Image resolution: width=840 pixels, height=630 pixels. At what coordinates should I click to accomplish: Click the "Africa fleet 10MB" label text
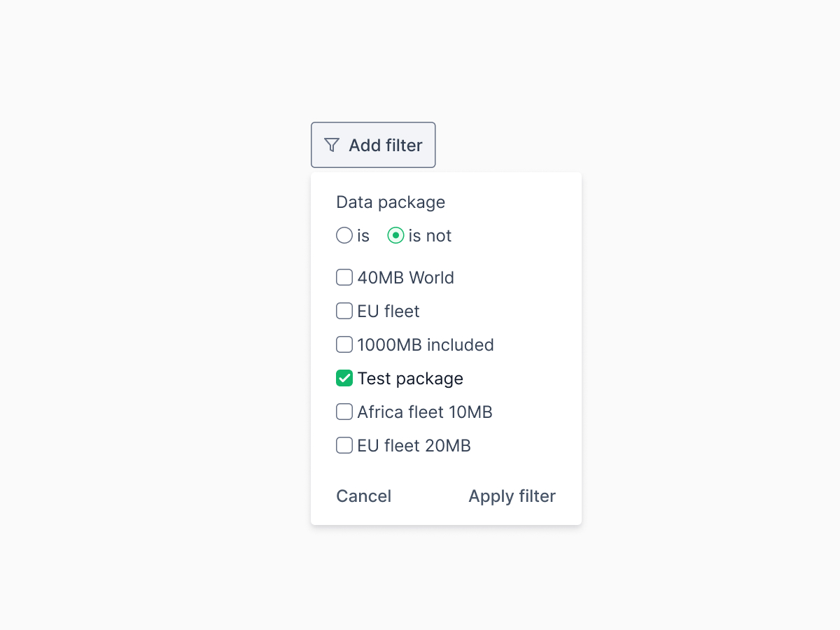click(x=425, y=412)
